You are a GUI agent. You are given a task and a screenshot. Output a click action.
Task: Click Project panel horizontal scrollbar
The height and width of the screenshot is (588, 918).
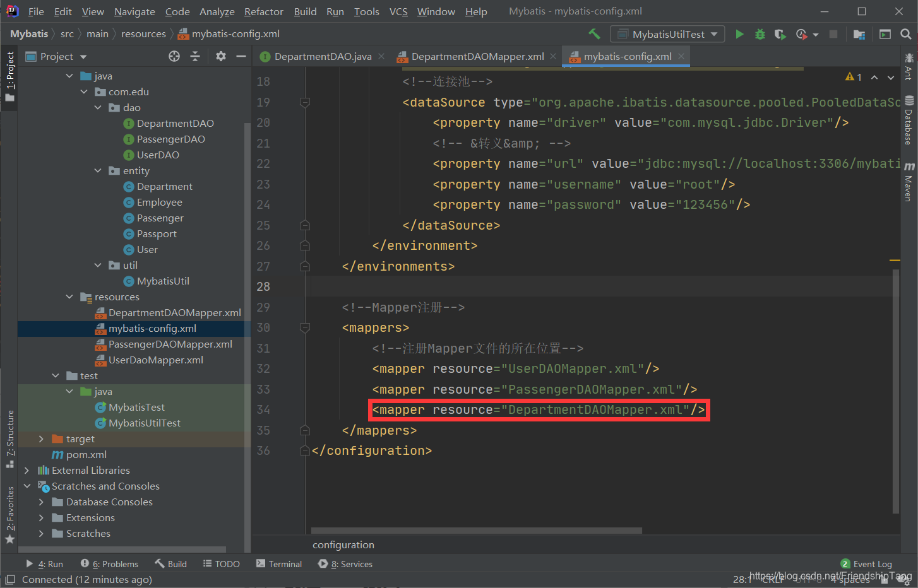pos(122,550)
